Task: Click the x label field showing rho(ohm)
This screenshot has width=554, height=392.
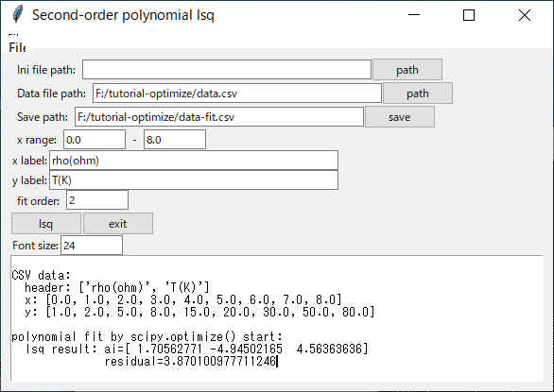Action: 194,161
